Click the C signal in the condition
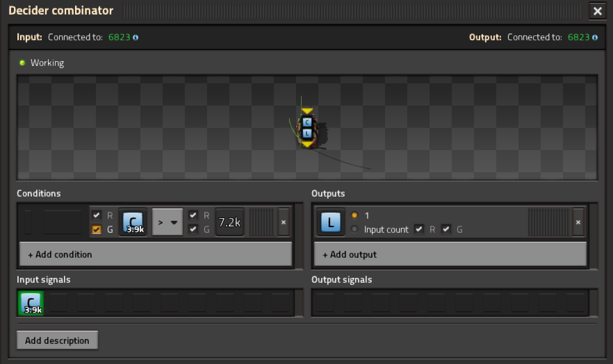The width and height of the screenshot is (613, 364). [x=133, y=222]
